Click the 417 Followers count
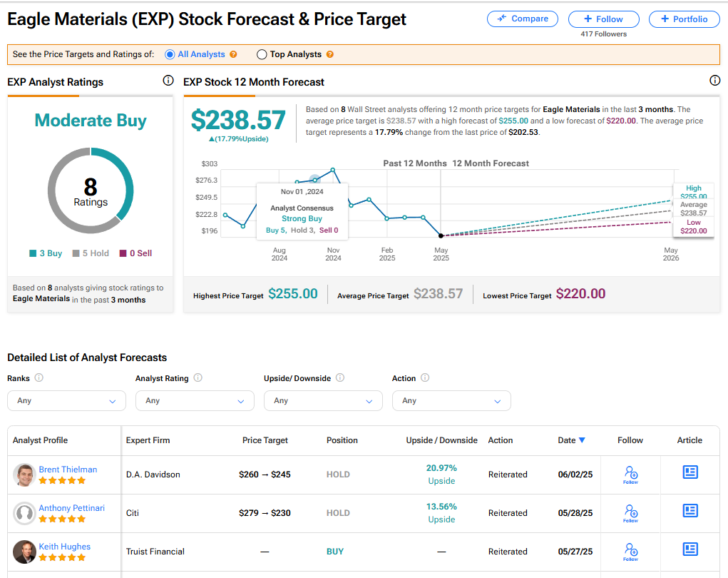Image resolution: width=728 pixels, height=578 pixels. point(603,34)
